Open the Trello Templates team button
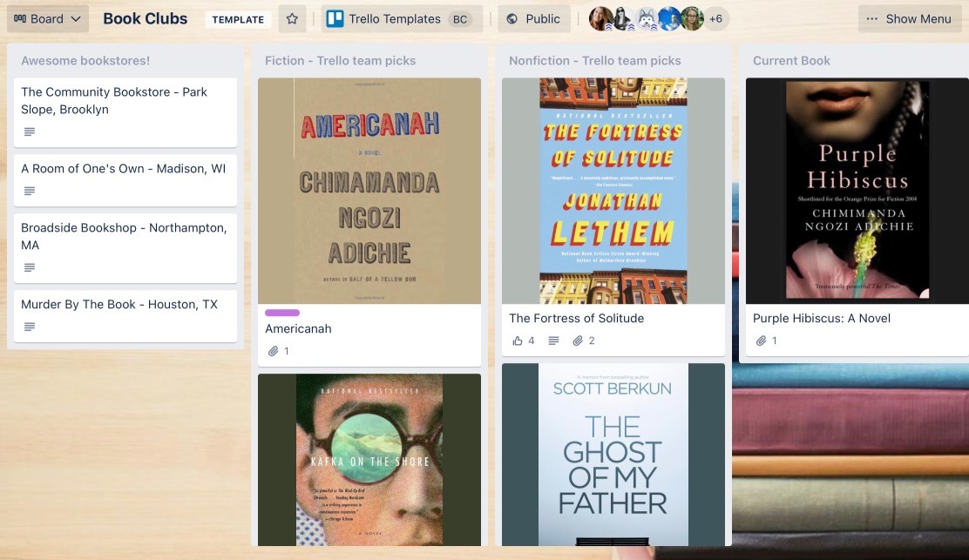 pyautogui.click(x=402, y=19)
